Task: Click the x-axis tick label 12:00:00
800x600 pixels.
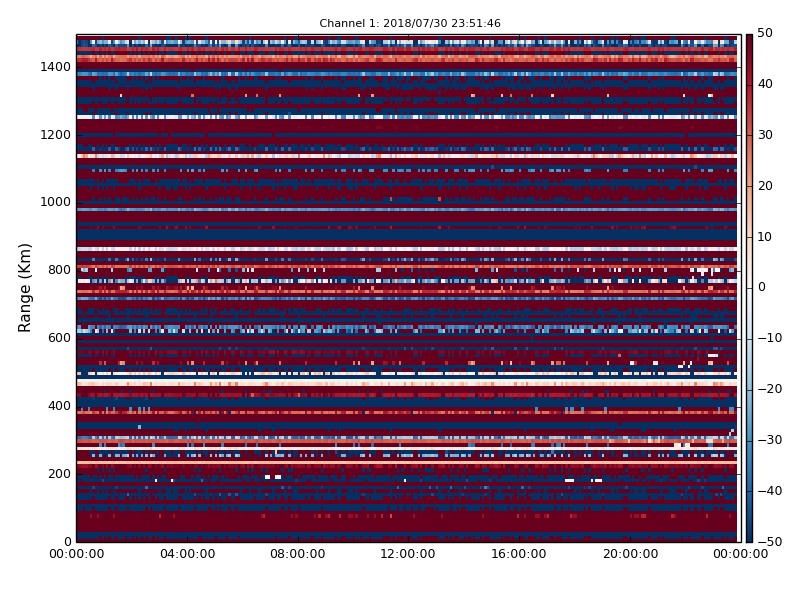Action: click(408, 554)
